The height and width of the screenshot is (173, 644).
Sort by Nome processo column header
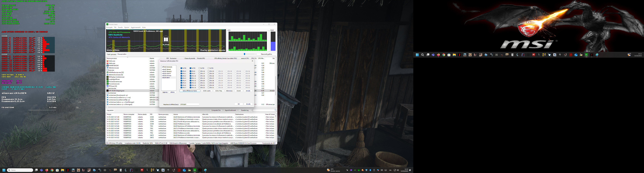(x=112, y=58)
